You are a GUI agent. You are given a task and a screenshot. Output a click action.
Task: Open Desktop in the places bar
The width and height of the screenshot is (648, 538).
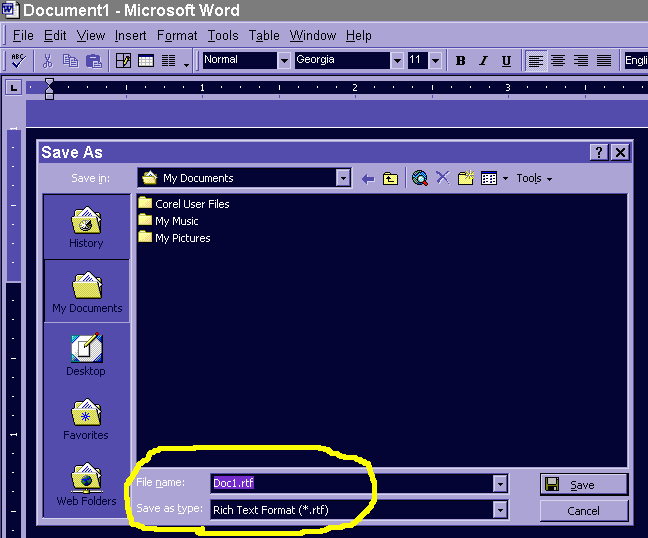(x=86, y=355)
